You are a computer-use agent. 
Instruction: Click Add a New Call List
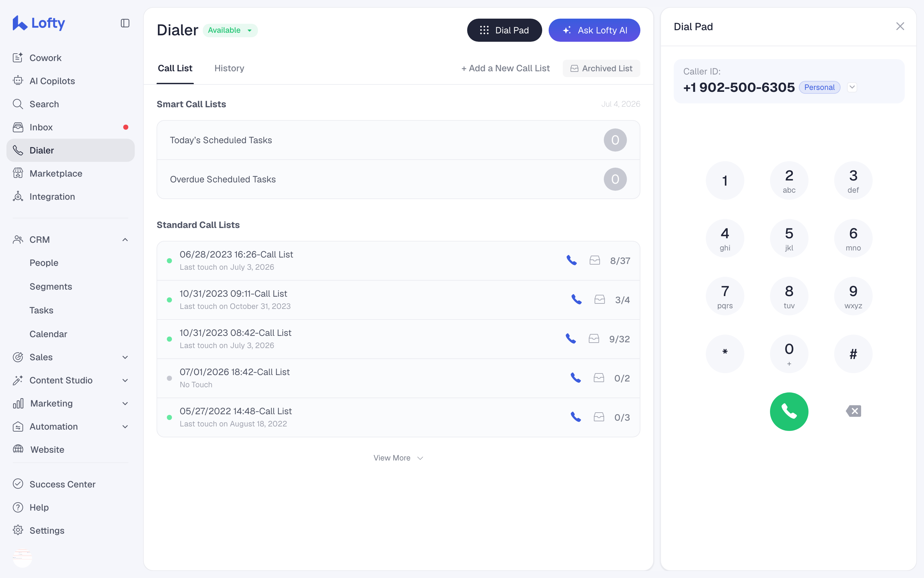[506, 68]
